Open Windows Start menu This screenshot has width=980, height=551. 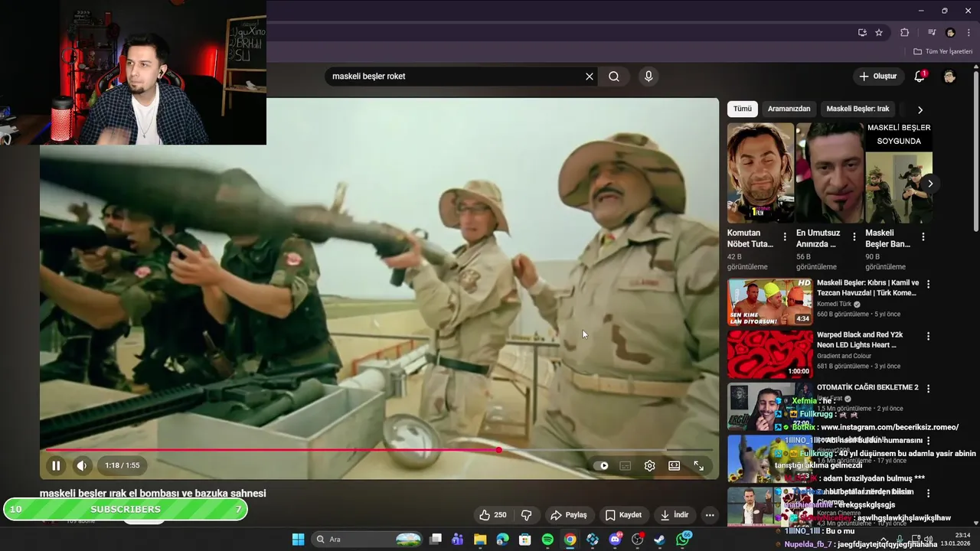tap(298, 540)
